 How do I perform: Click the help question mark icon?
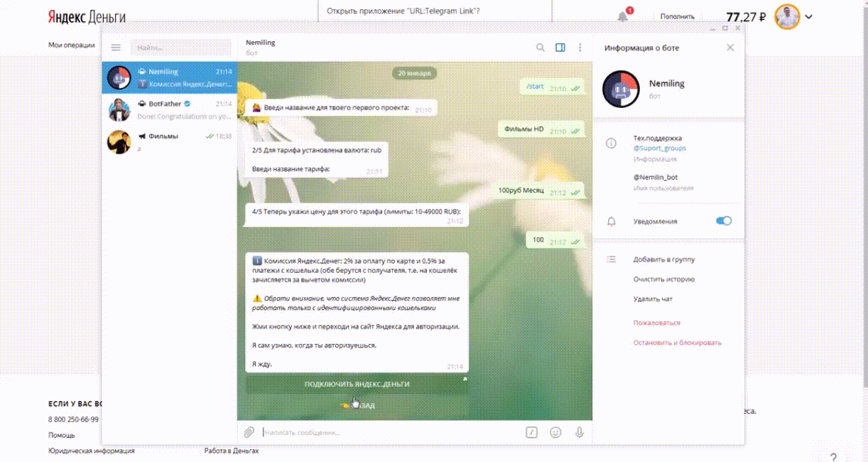tap(833, 456)
